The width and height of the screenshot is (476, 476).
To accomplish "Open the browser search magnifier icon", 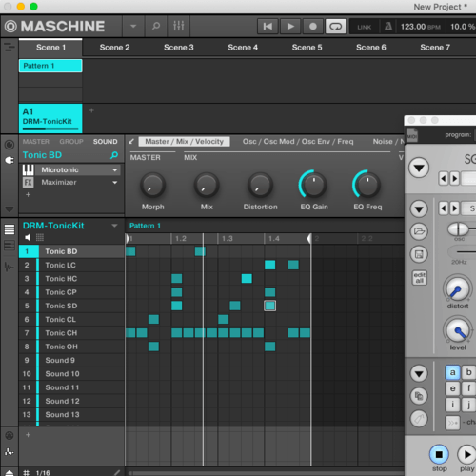I will pyautogui.click(x=156, y=26).
